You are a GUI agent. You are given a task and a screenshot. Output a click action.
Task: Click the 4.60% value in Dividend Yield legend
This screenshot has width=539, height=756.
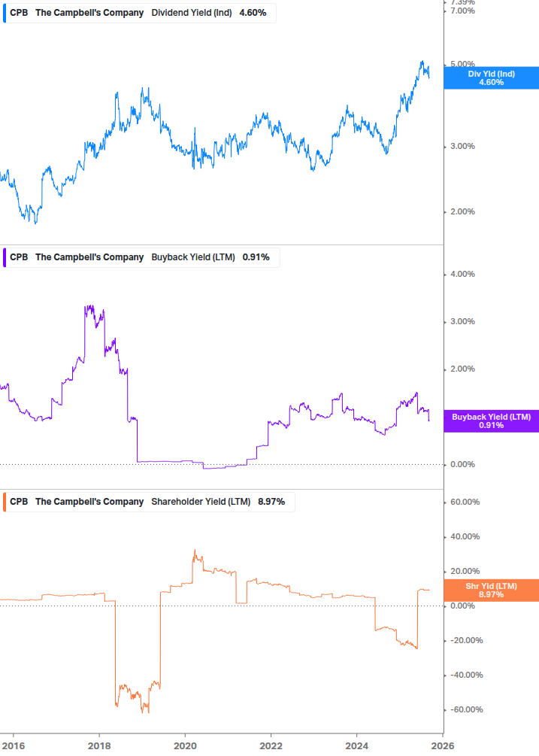point(253,13)
